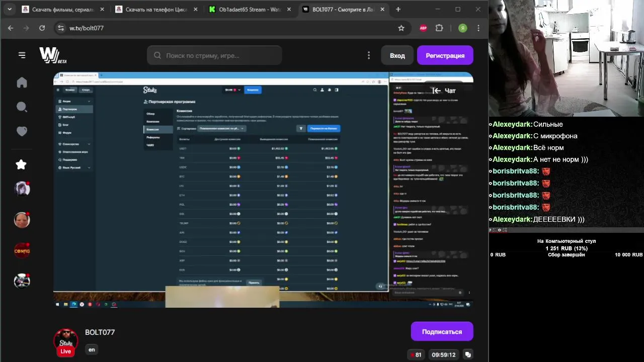This screenshot has height=362, width=644.
Task: Open the star icon in left sidebar
Action: point(21,164)
